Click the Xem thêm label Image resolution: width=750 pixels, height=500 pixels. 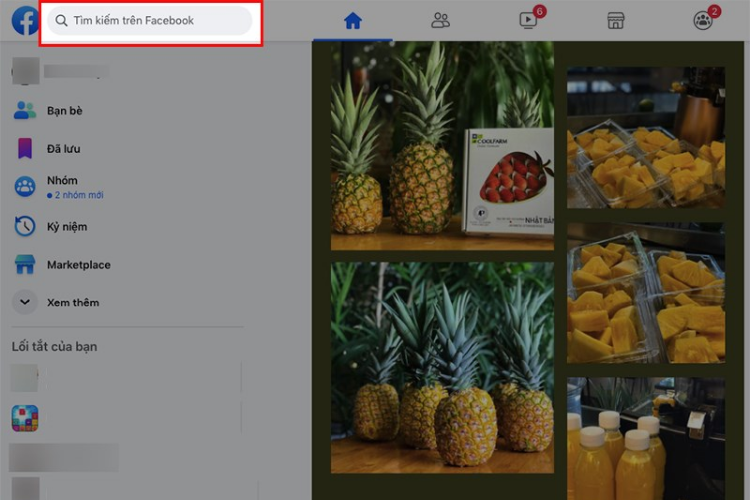click(x=73, y=302)
